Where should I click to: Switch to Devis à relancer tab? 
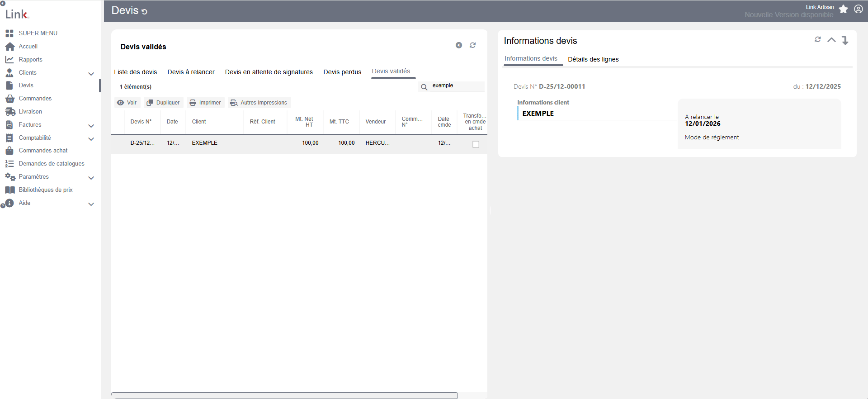pos(191,72)
